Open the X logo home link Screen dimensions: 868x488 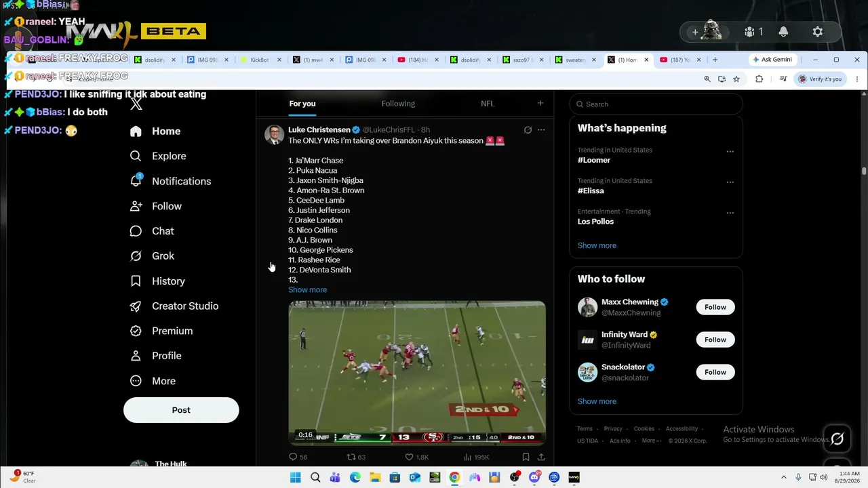coord(136,104)
